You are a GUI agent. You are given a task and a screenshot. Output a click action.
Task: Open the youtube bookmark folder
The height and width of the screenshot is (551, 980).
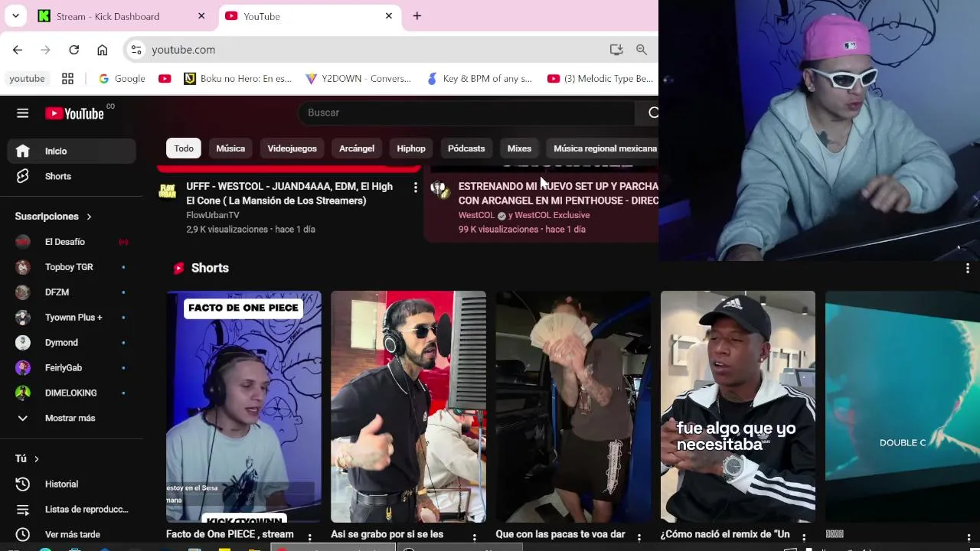click(27, 79)
